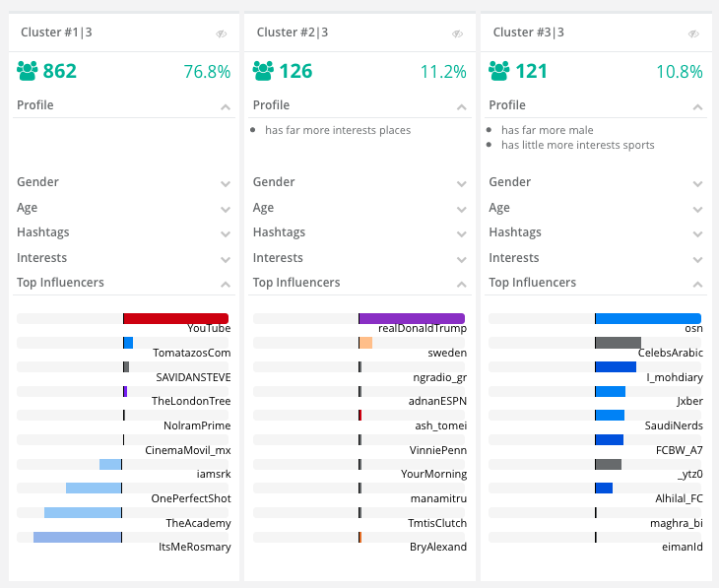The image size is (719, 588).
Task: Expand Interests chevron in Cluster #2
Action: click(x=461, y=260)
